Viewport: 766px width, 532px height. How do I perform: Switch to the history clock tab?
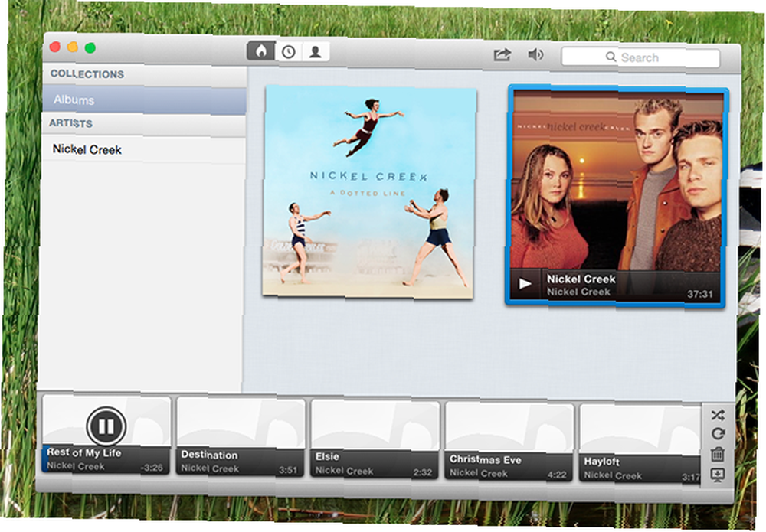click(289, 51)
